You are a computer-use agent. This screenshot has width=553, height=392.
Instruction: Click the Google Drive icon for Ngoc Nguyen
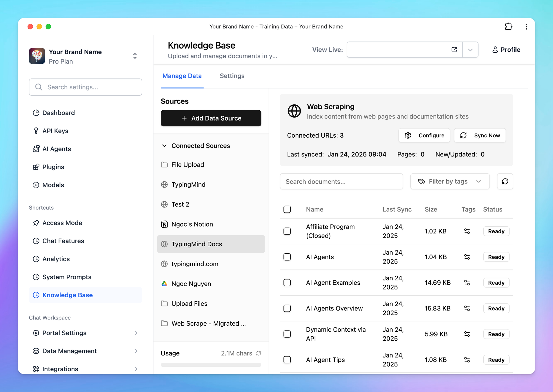pyautogui.click(x=164, y=284)
